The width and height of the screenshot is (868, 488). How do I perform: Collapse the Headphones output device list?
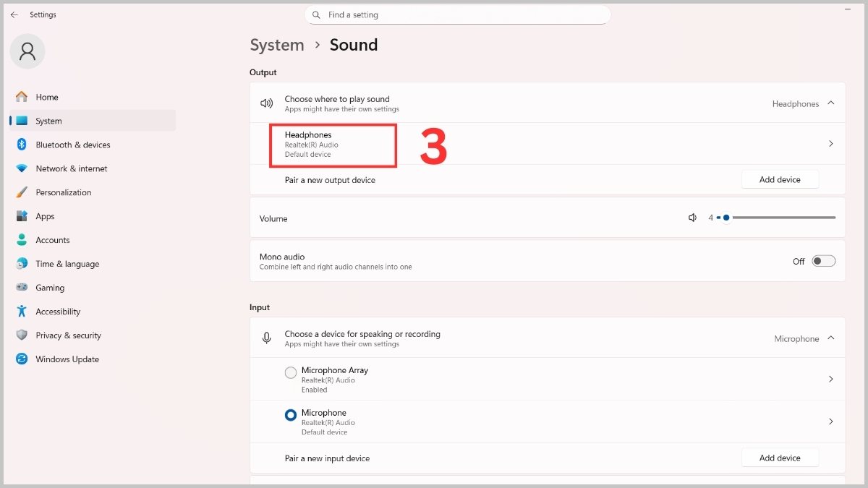830,103
